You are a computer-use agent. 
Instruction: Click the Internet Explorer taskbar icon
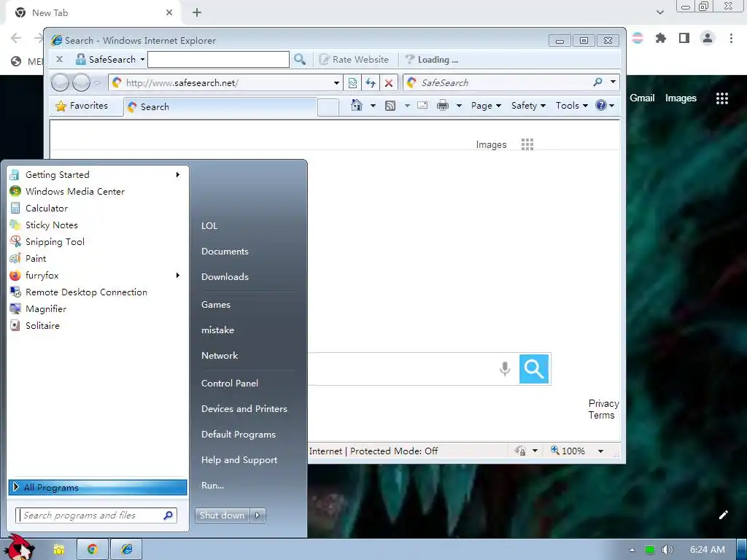click(x=126, y=550)
